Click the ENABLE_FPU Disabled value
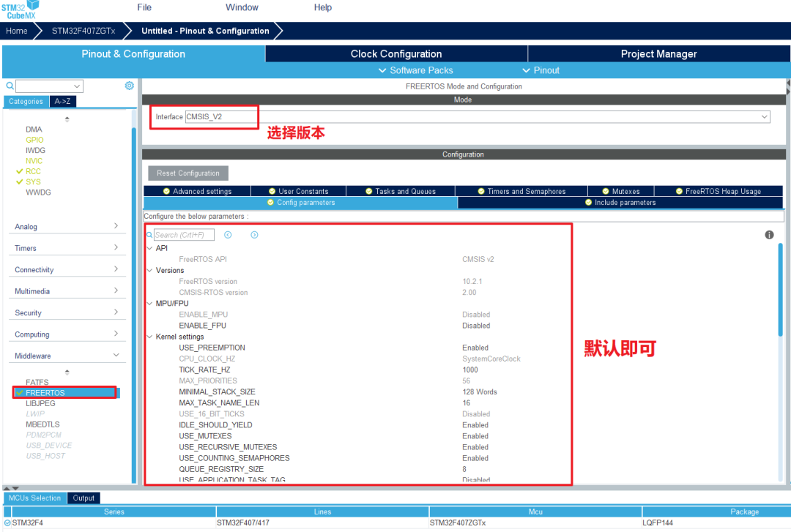 (476, 325)
